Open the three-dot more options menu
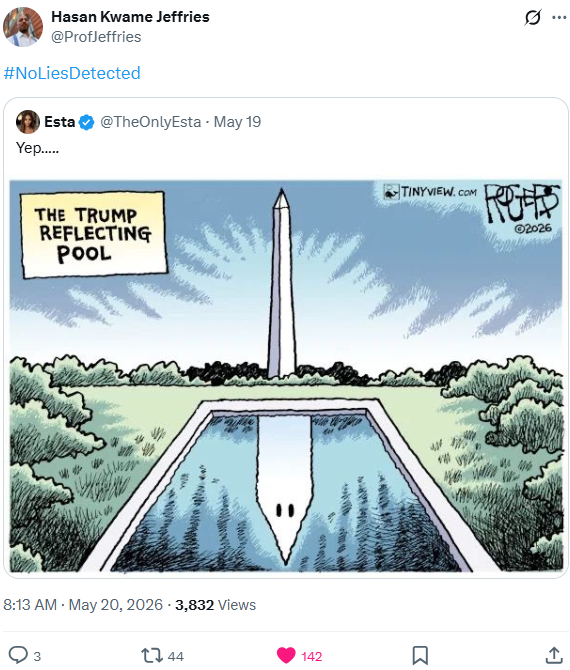 pos(559,18)
